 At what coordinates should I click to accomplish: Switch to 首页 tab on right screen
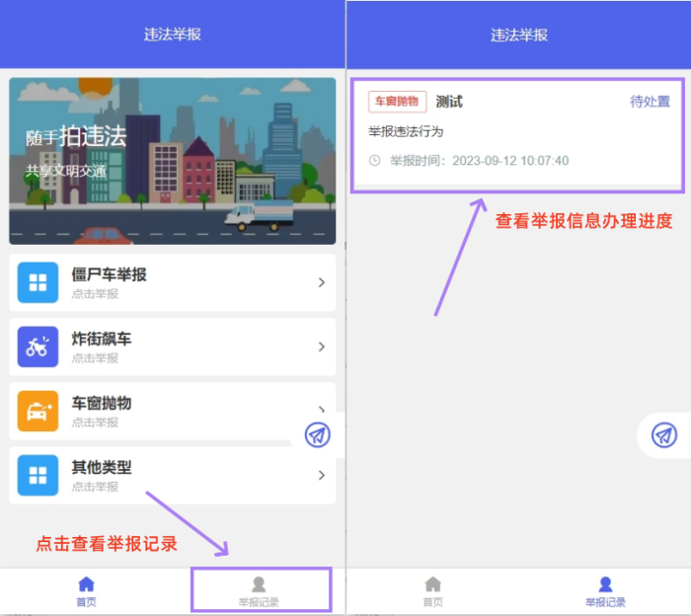432,591
